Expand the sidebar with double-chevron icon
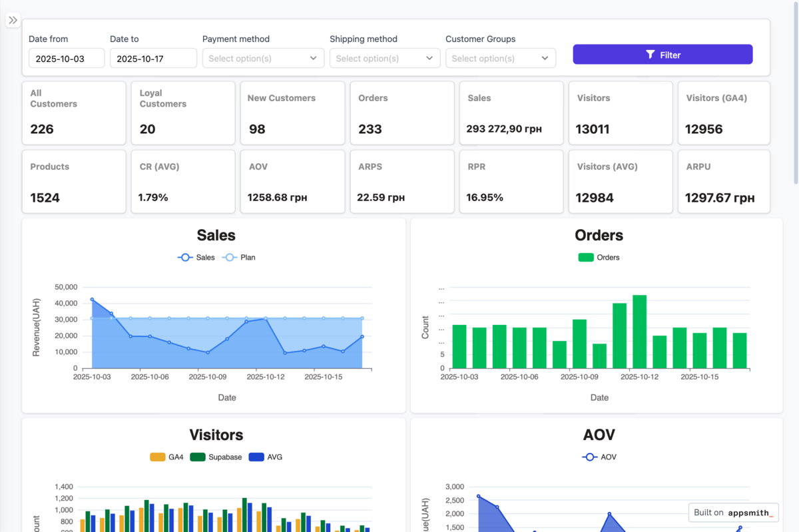Image resolution: width=799 pixels, height=532 pixels. click(x=13, y=21)
